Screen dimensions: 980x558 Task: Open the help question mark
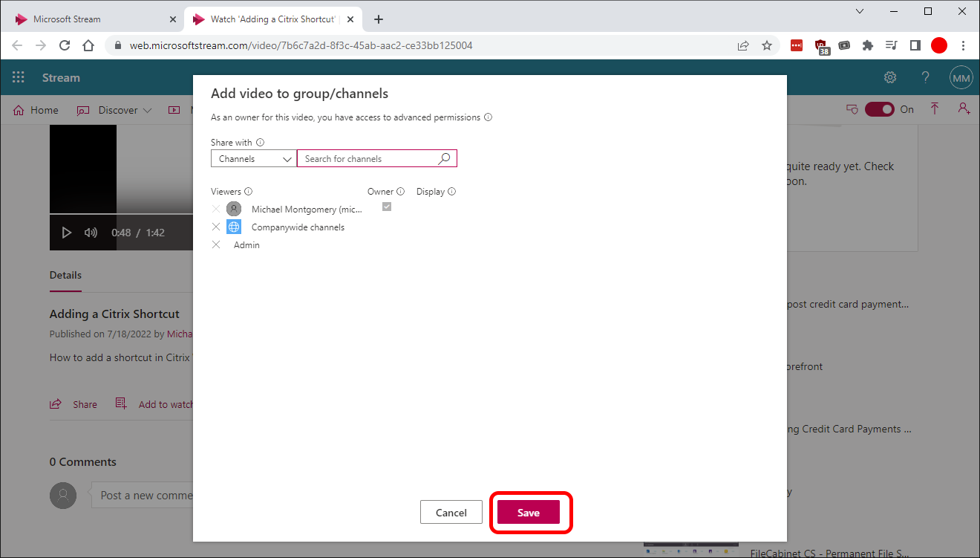(926, 77)
